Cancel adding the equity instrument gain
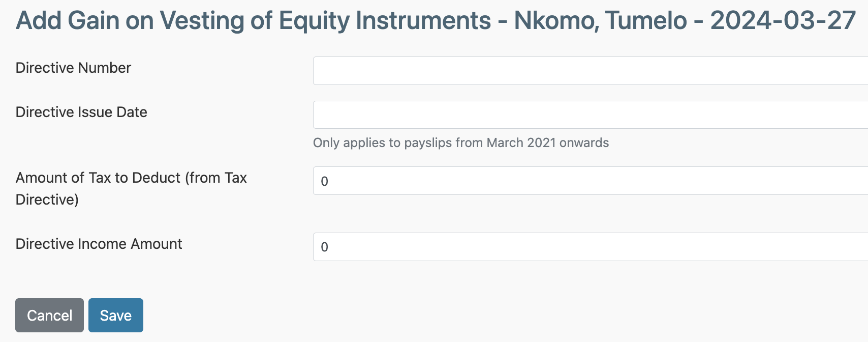Image resolution: width=868 pixels, height=342 pixels. (49, 316)
